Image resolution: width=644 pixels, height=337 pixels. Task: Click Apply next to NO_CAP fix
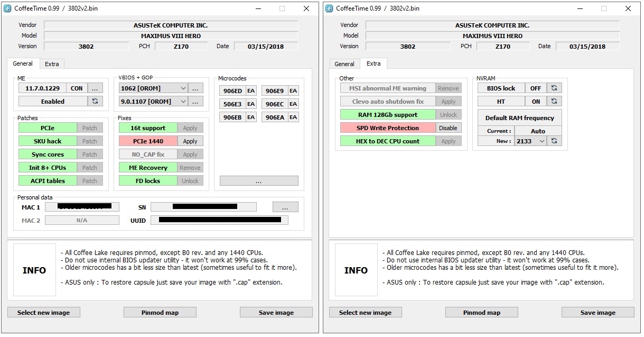(x=190, y=154)
